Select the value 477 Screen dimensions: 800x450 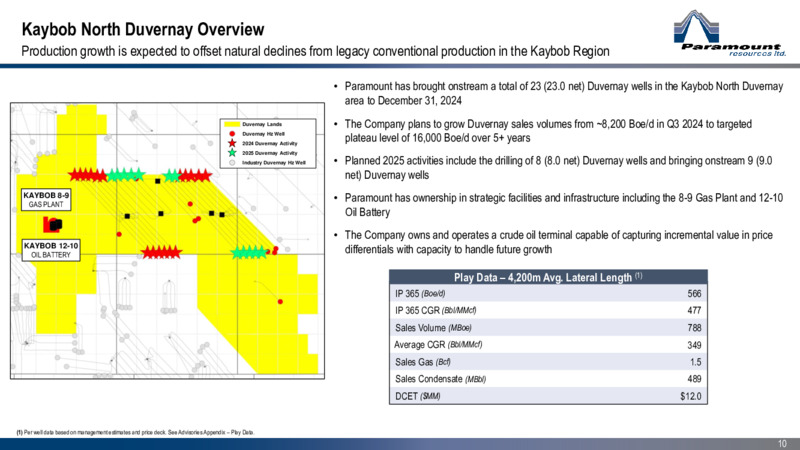694,310
